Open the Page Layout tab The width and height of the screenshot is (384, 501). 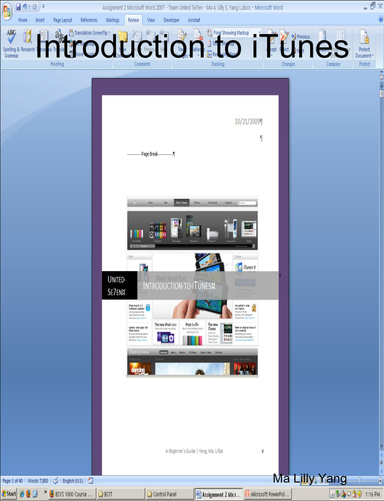click(63, 20)
